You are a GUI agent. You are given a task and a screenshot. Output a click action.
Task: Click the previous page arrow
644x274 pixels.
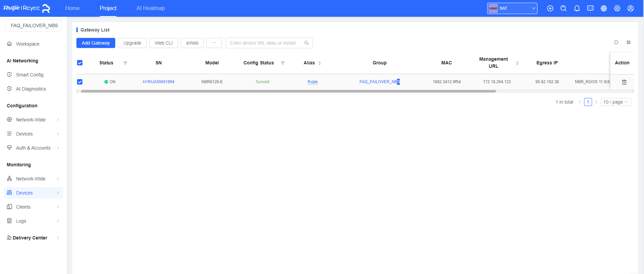pos(580,102)
